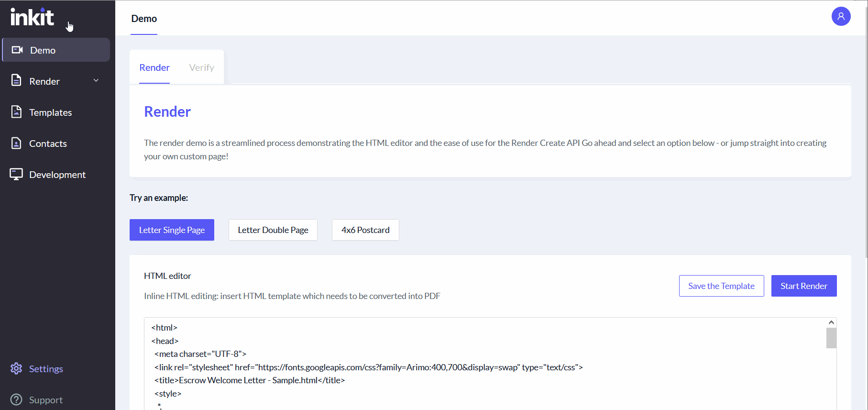Open the Templates sidebar item

[51, 112]
